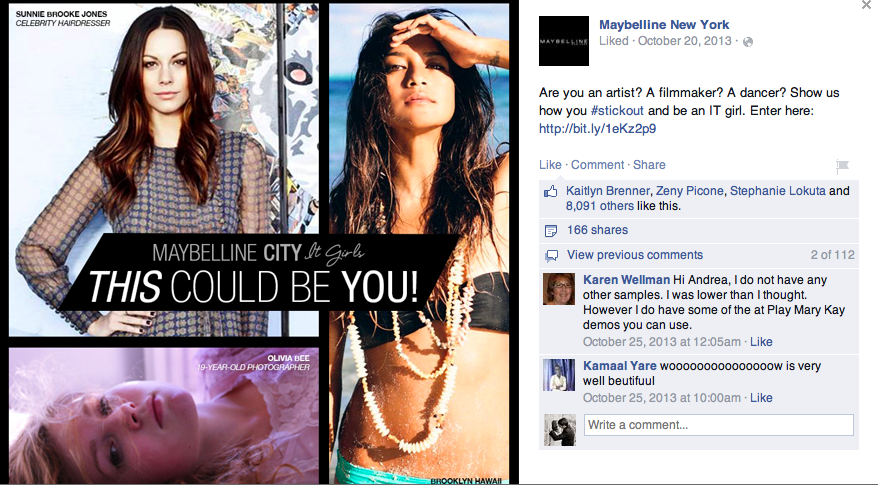The height and width of the screenshot is (485, 878).
Task: Open the bit.ly contest link
Action: pos(597,128)
